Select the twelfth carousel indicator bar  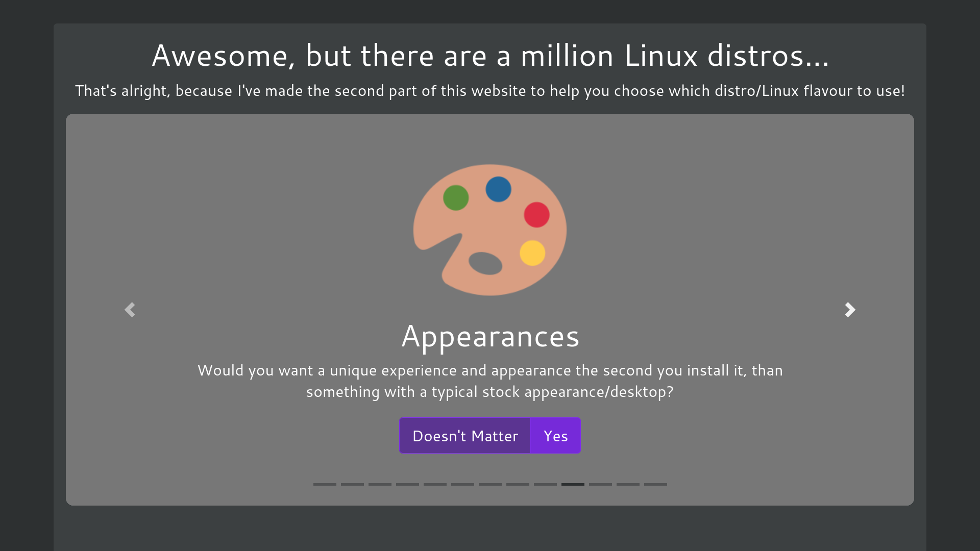(628, 484)
